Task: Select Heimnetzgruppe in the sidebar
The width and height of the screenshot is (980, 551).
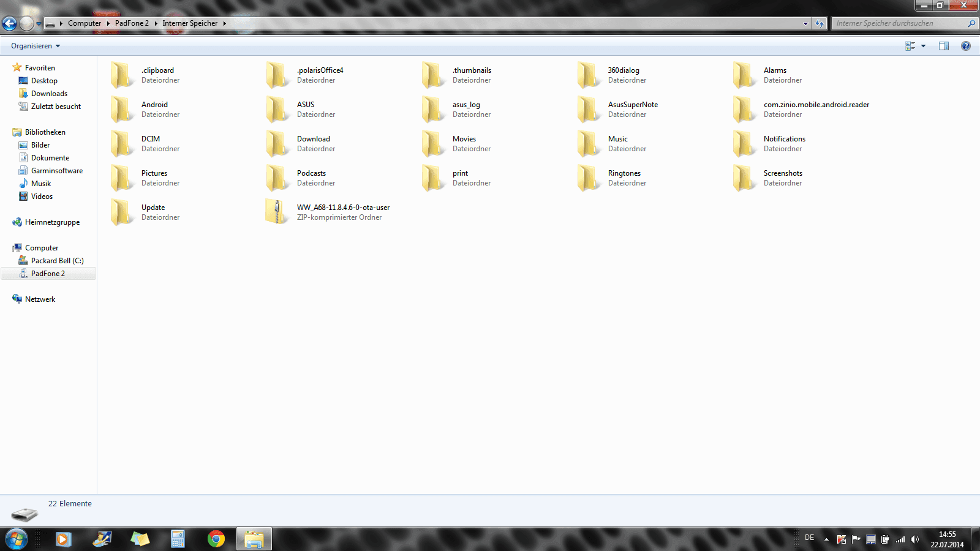Action: pyautogui.click(x=52, y=222)
